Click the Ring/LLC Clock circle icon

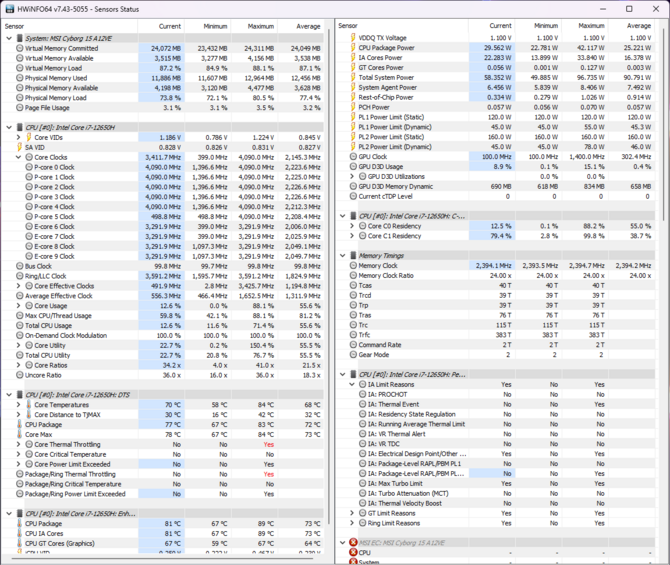coord(20,276)
